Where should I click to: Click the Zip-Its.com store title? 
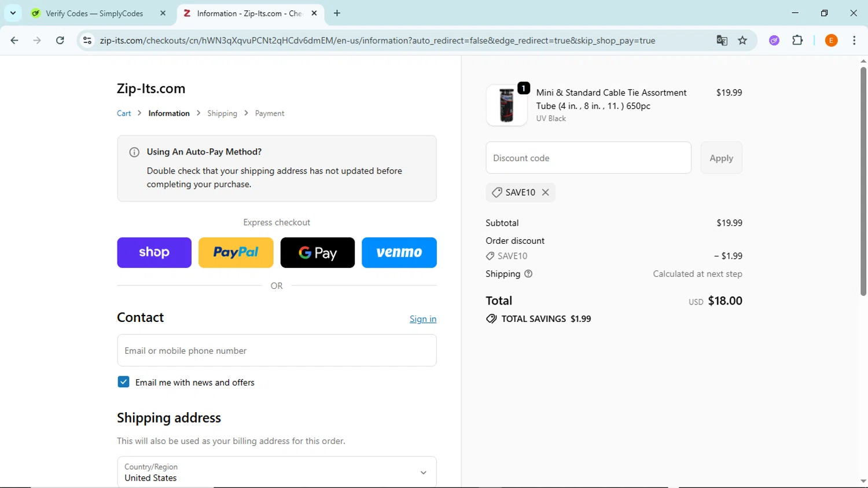coord(151,89)
